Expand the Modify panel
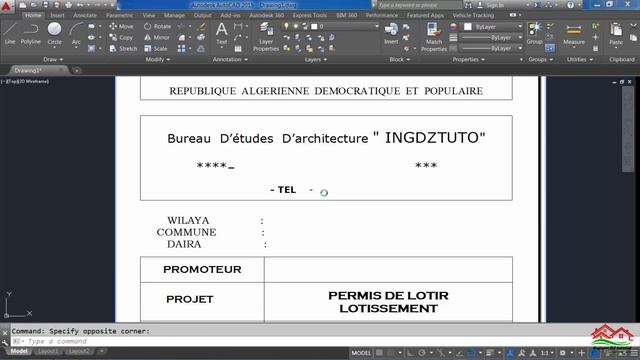 point(158,60)
